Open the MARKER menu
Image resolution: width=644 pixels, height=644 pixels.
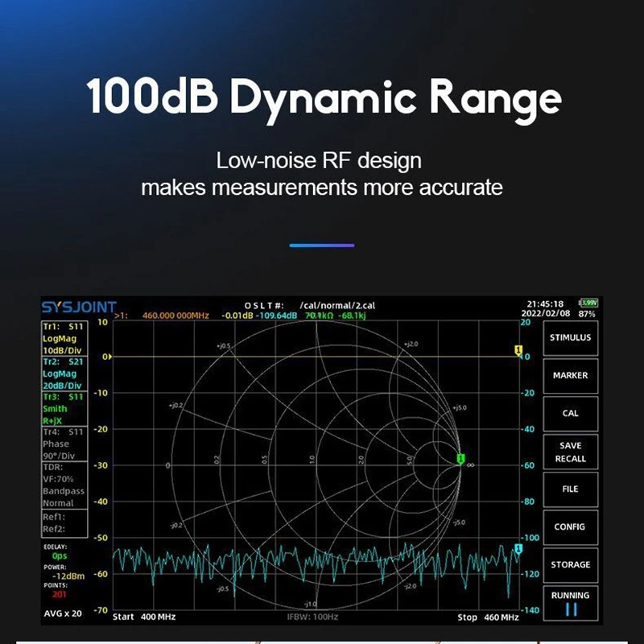[x=571, y=376]
